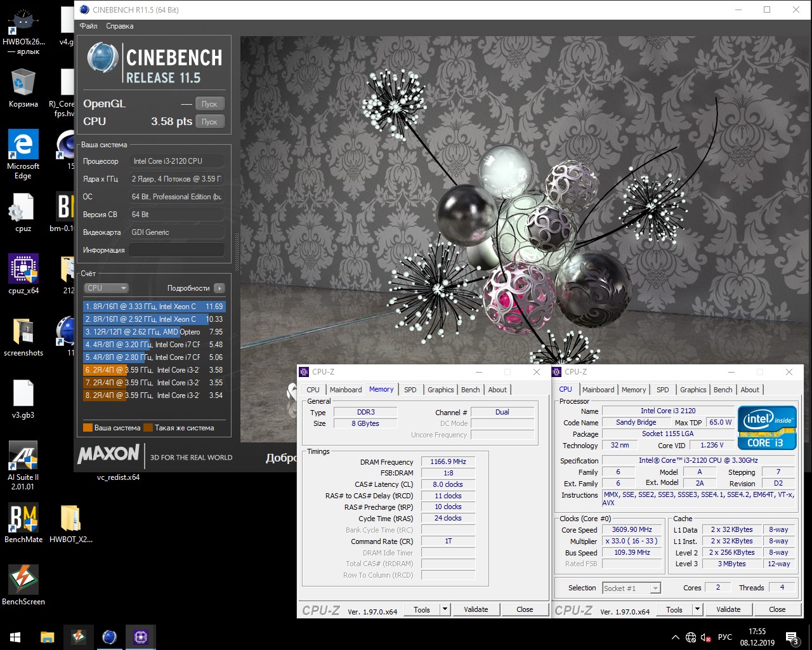Open Mainboard tab in right CPU-Z window
Screen dimensions: 812x650
coord(598,390)
